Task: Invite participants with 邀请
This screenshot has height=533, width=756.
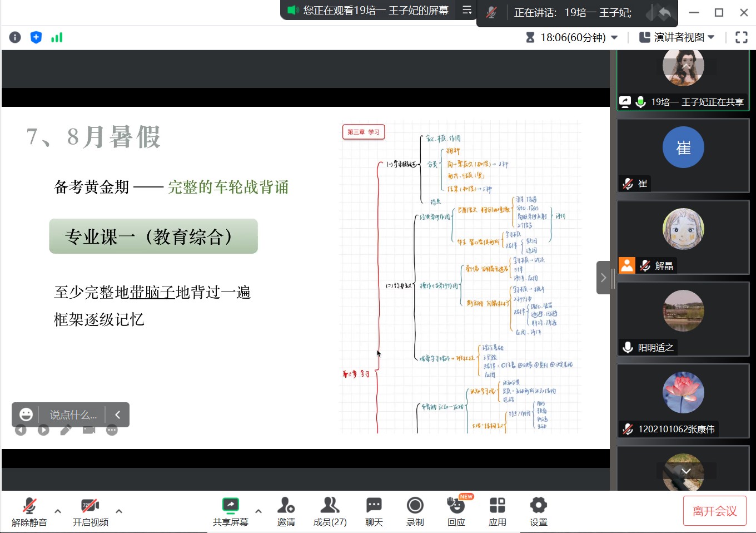Action: pyautogui.click(x=286, y=512)
